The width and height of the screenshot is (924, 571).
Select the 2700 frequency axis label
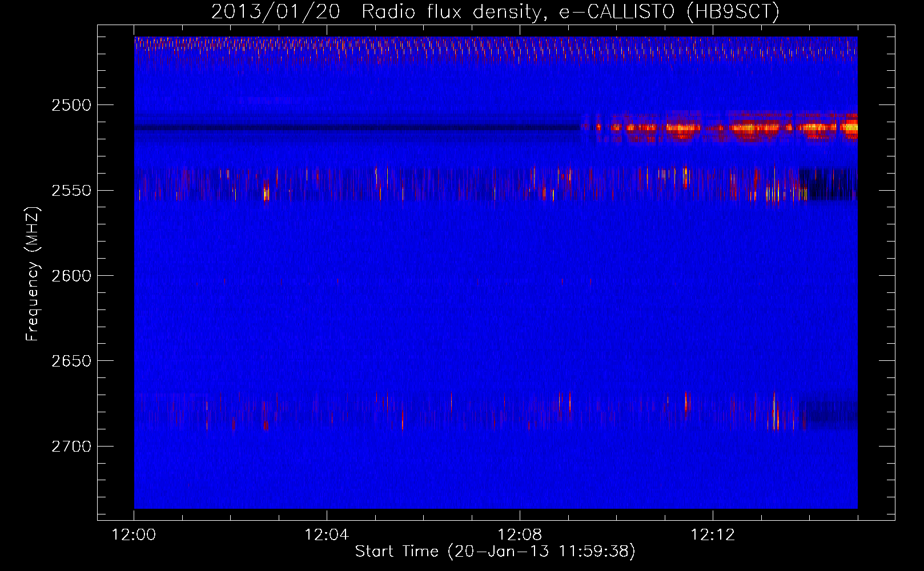(x=71, y=446)
